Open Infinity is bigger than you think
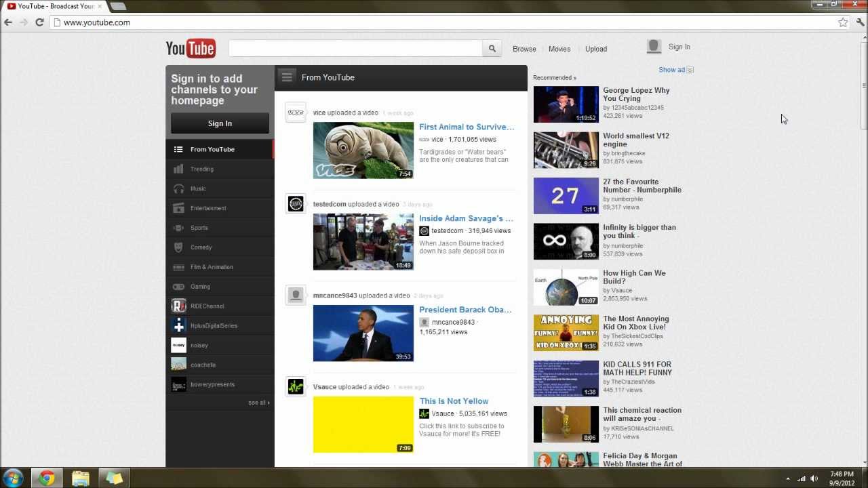Image resolution: width=868 pixels, height=488 pixels. (x=639, y=232)
